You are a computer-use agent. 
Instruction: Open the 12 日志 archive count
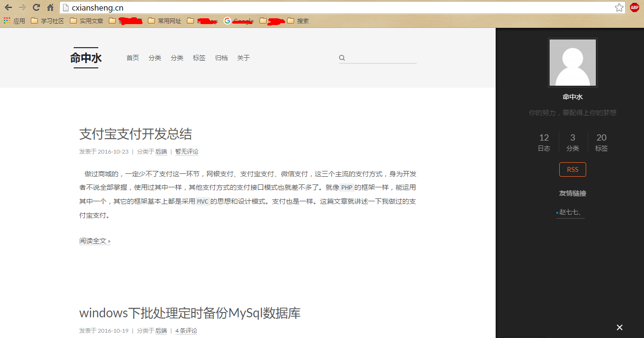coord(544,142)
